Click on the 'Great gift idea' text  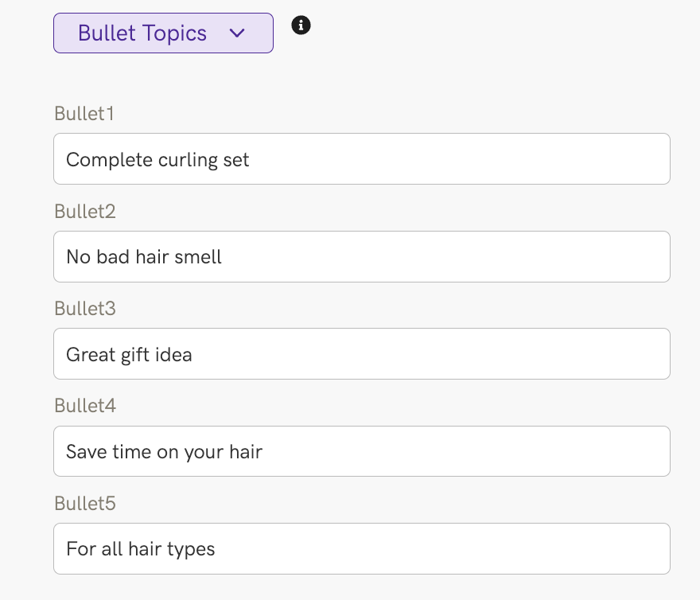click(129, 354)
